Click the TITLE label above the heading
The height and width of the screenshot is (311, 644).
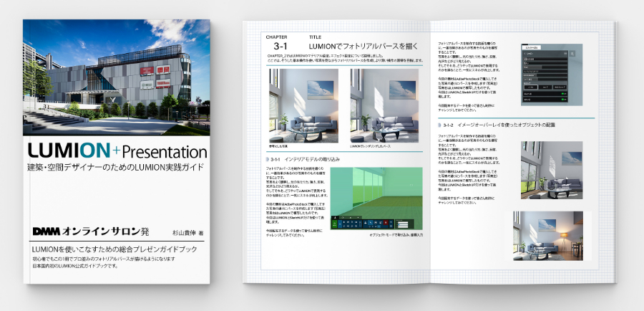coord(315,37)
